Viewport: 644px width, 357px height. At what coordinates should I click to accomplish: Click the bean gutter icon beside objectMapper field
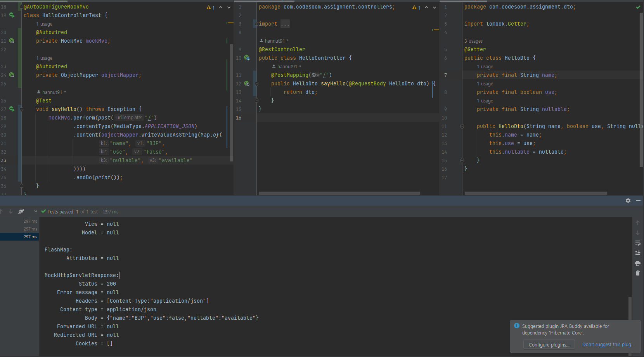pos(12,75)
